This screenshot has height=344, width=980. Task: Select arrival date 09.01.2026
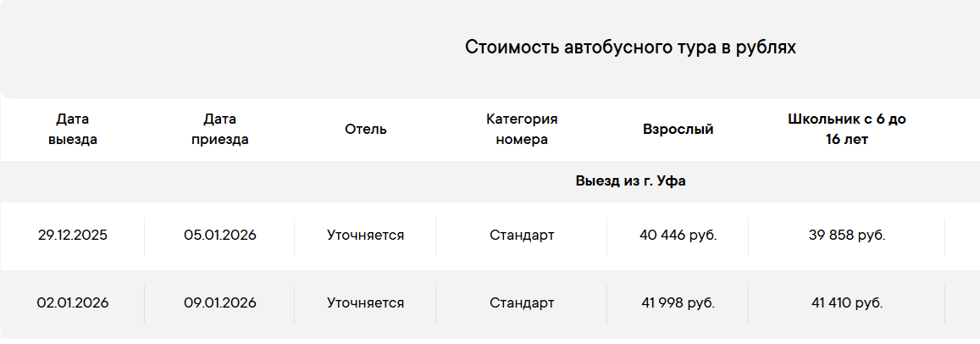(219, 302)
